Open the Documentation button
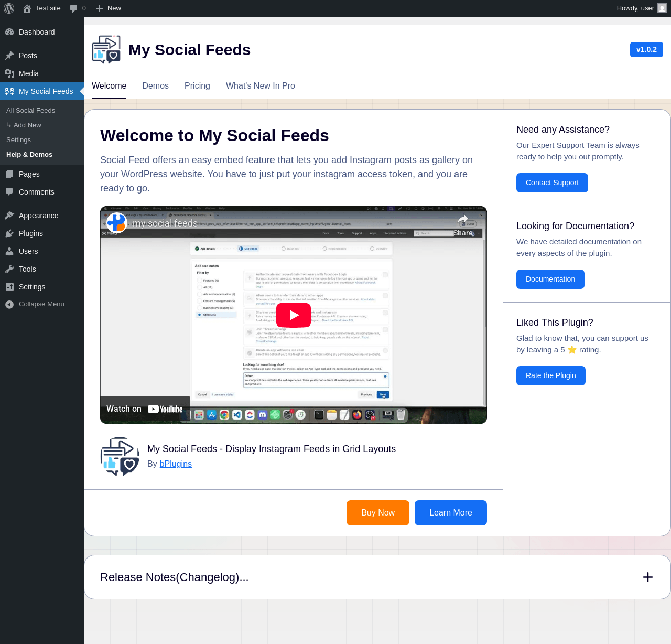The height and width of the screenshot is (644, 671). click(550, 279)
